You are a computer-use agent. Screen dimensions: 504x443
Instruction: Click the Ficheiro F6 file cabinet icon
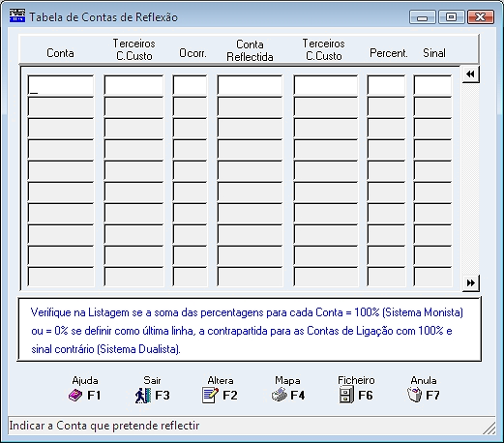(x=346, y=396)
